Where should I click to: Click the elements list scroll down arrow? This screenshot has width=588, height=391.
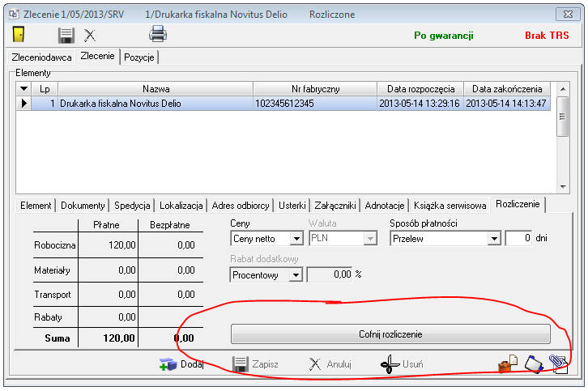tap(563, 187)
